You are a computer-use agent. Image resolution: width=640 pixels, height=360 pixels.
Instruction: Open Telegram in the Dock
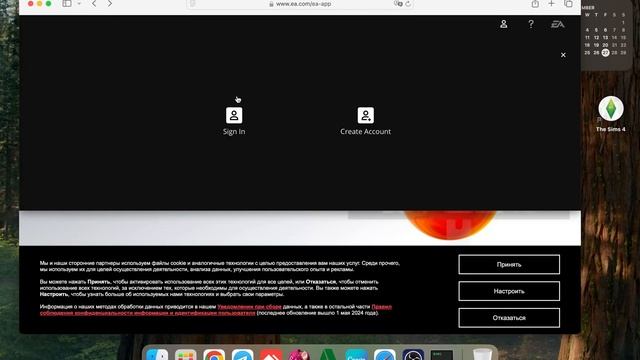(242, 354)
